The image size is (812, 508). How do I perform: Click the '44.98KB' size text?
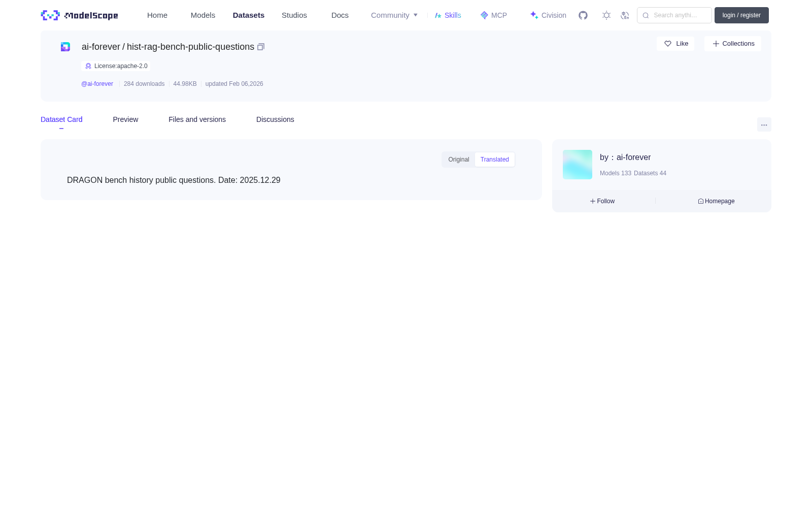click(x=185, y=84)
